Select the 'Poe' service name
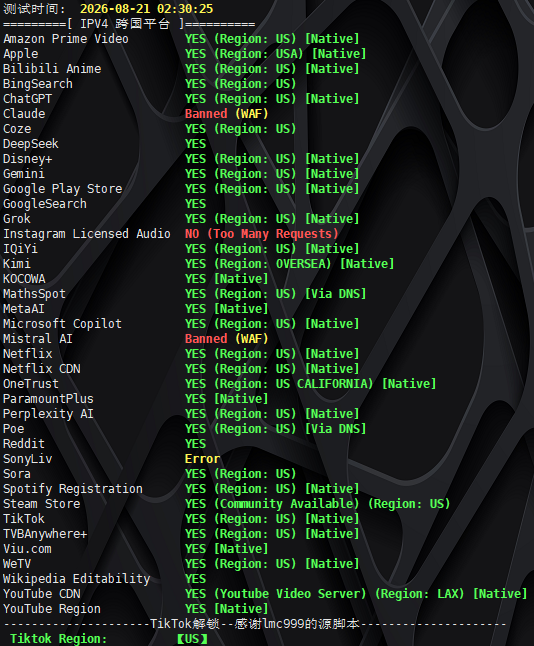Viewport: 534px width, 646px height. (14, 429)
